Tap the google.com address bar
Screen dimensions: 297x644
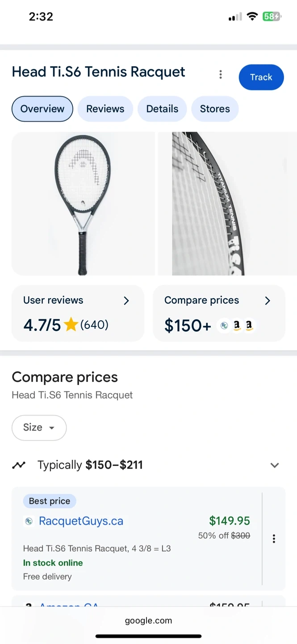[148, 620]
